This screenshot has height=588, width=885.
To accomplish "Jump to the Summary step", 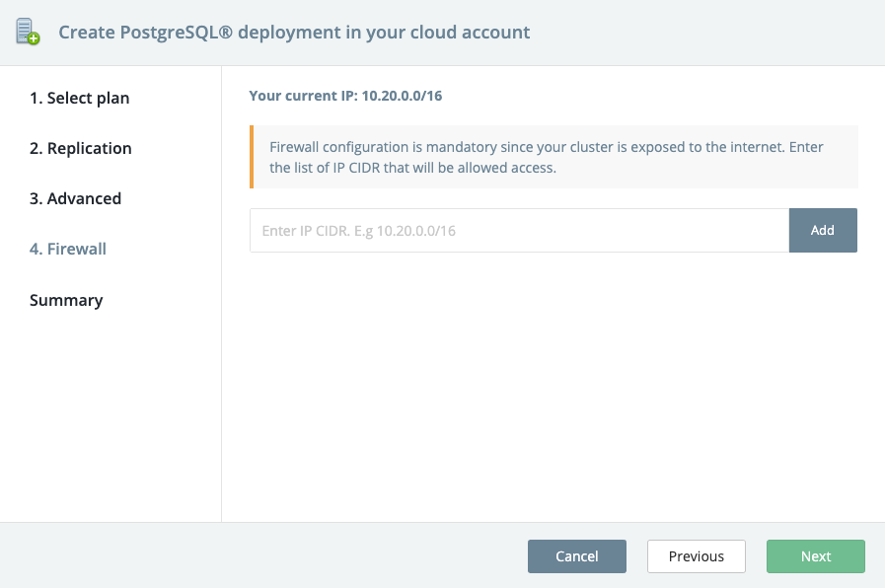I will pyautogui.click(x=66, y=300).
